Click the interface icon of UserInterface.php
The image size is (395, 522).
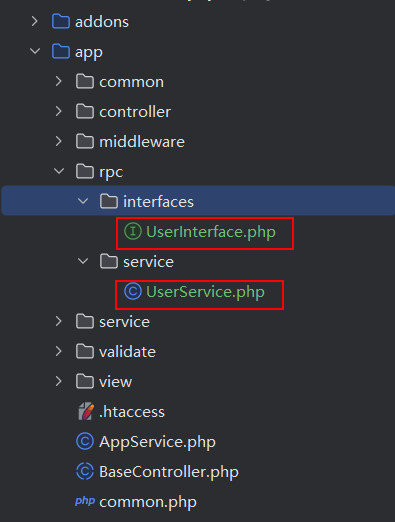tap(133, 231)
